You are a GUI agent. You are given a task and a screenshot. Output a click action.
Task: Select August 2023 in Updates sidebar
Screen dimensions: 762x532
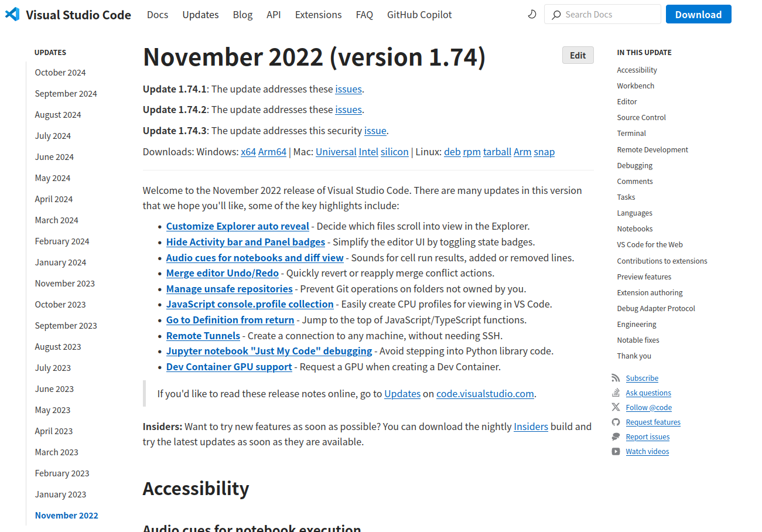coord(58,347)
